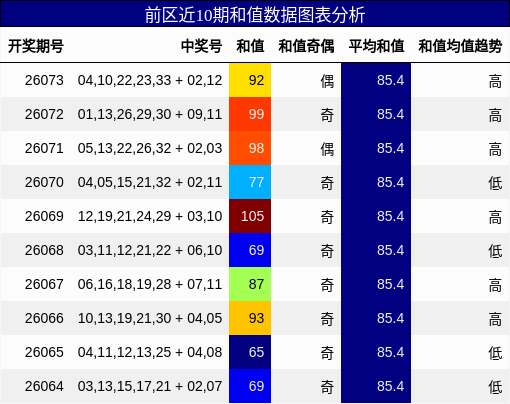Click trend 高 in row 26071

coord(495,149)
